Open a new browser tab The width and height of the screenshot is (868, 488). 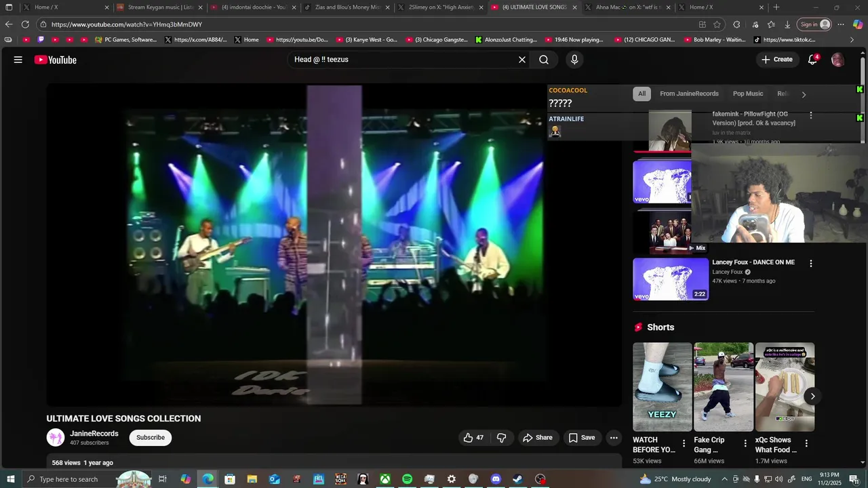[x=776, y=7]
